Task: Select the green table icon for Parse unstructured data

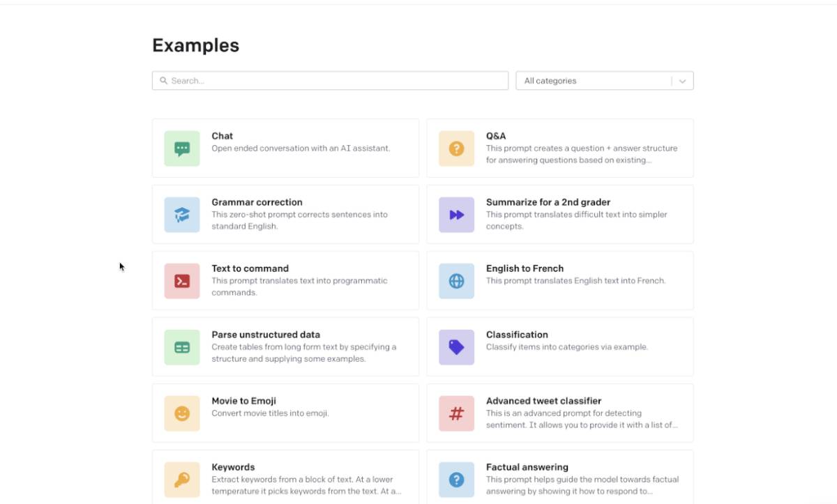Action: pos(182,347)
